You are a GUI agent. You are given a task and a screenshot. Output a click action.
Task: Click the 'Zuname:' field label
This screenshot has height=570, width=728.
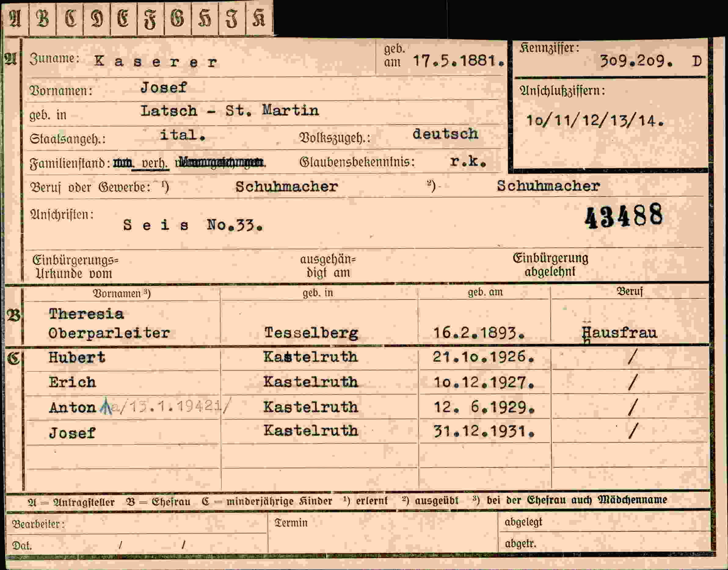[x=54, y=58]
